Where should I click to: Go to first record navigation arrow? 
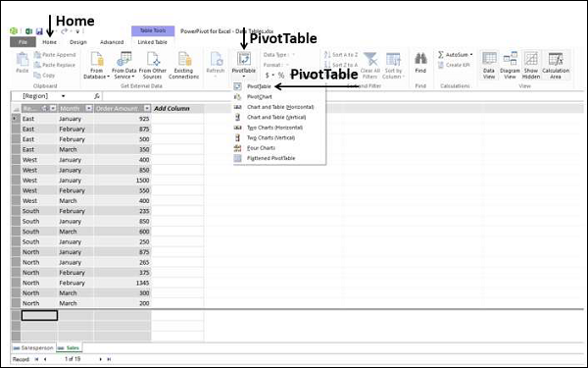click(x=36, y=359)
